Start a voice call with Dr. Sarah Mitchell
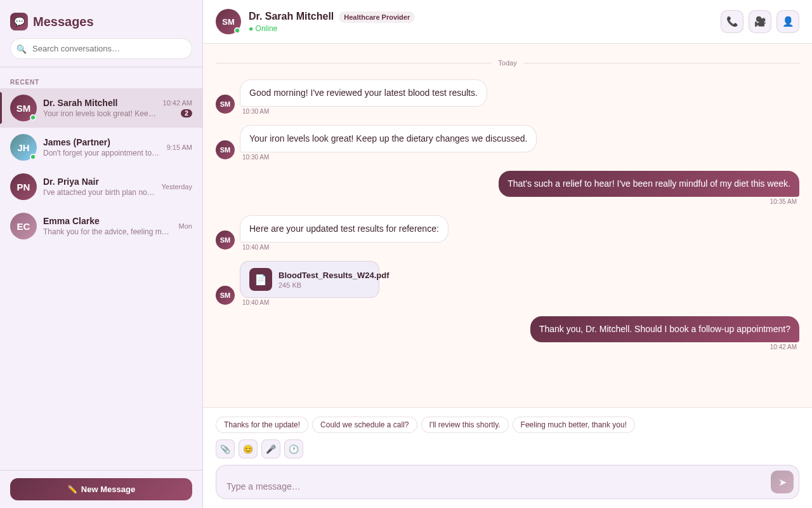The width and height of the screenshot is (812, 508). coord(731,21)
